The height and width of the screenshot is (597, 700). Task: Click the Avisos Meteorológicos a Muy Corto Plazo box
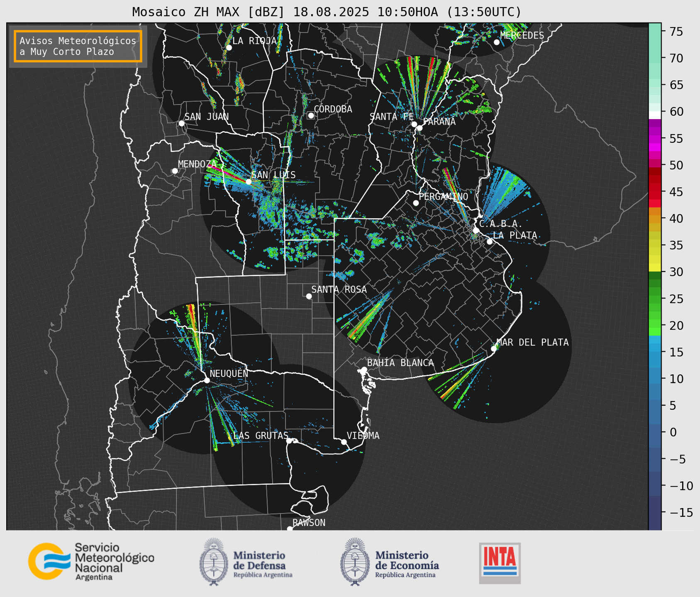pyautogui.click(x=78, y=46)
